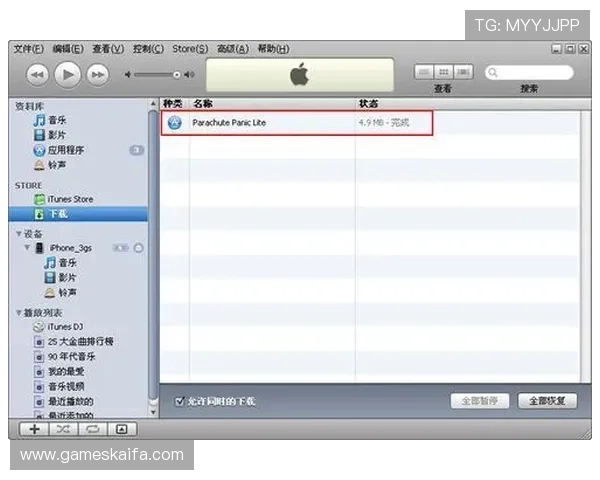Select the iPhone_3gs device
600x480 pixels.
(64, 248)
